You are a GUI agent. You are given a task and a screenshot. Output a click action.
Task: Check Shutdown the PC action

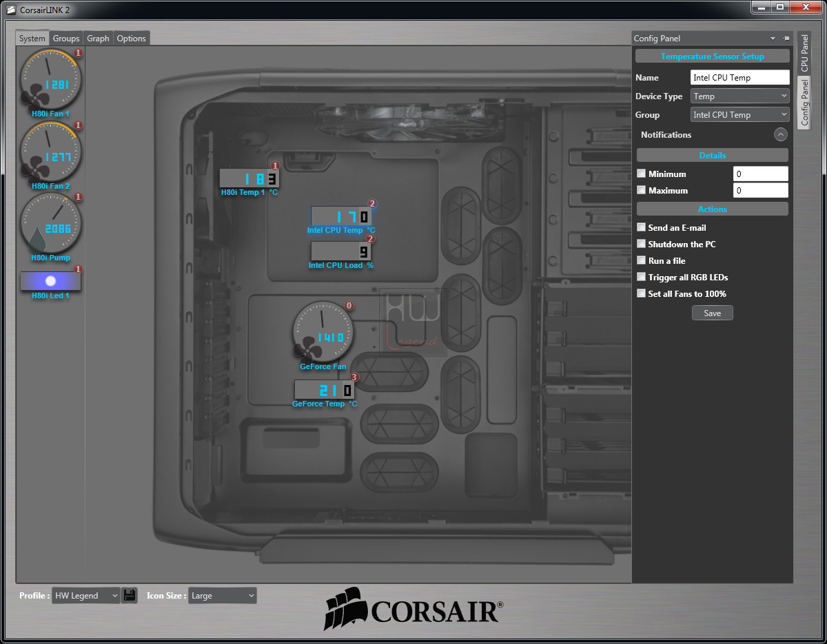642,244
